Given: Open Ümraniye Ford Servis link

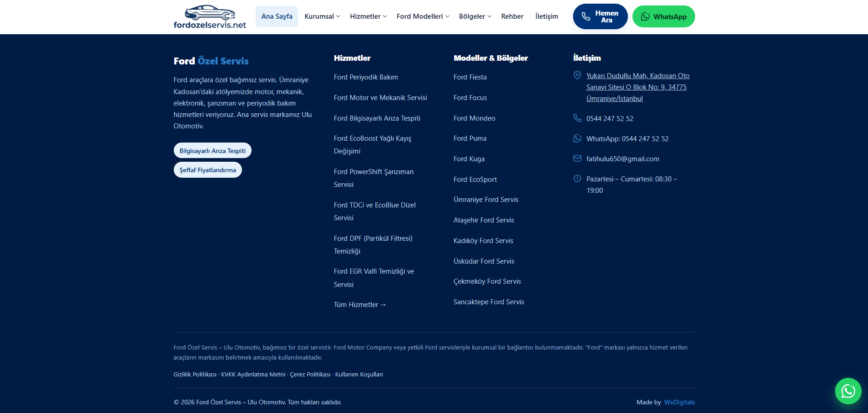Looking at the screenshot, I should [486, 200].
